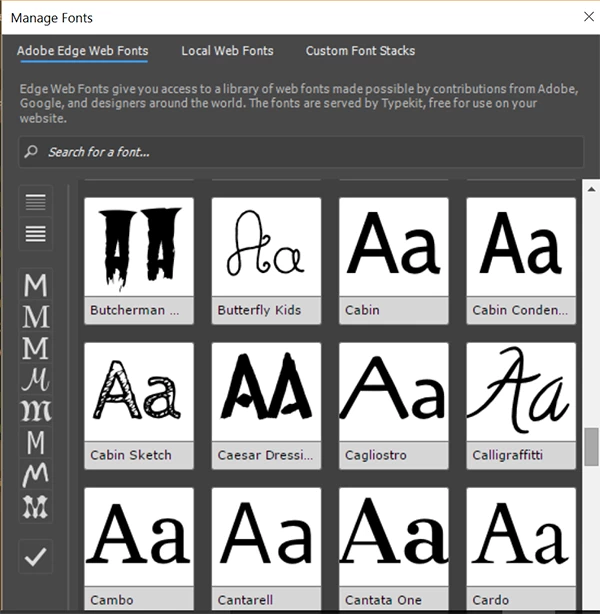Select the Calligraffitti font preview
Screen dimensions: 600x614
(x=521, y=392)
